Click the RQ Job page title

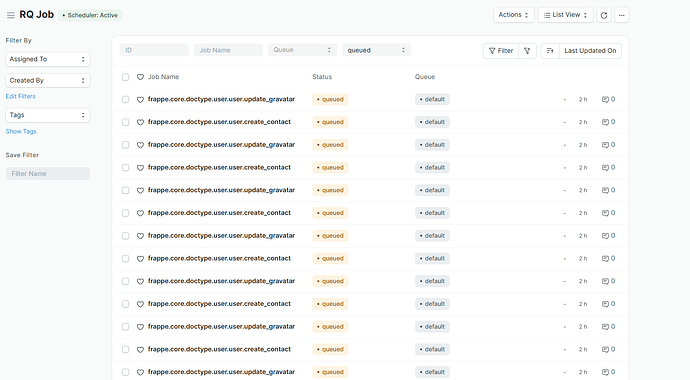(37, 15)
